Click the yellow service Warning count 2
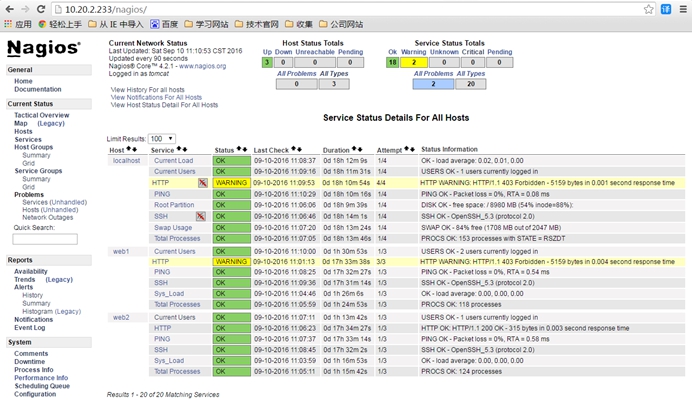The height and width of the screenshot is (407, 692). tap(414, 63)
